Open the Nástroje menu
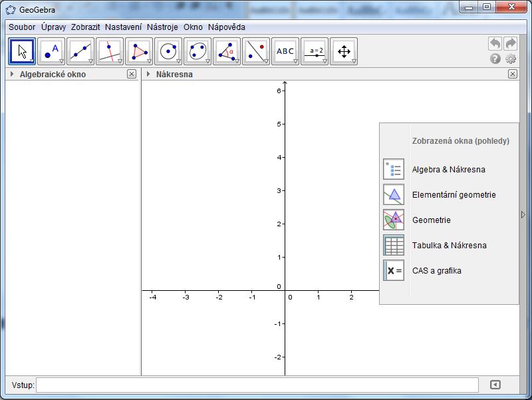Viewport: 532px width, 400px height. pos(162,27)
